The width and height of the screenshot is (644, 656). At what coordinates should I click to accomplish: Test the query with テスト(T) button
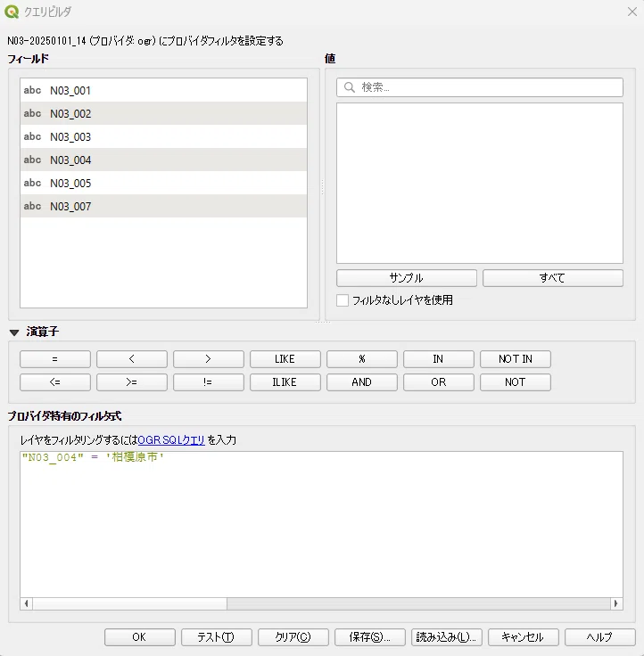[x=216, y=637]
